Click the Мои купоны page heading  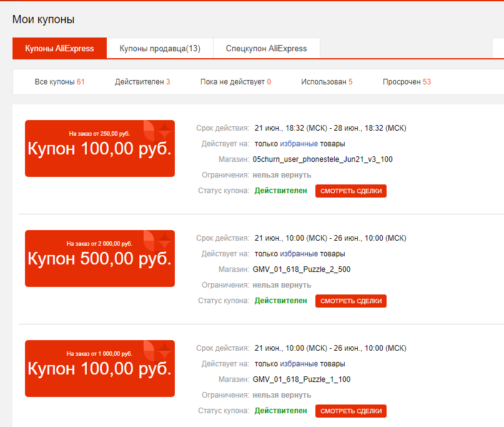43,19
